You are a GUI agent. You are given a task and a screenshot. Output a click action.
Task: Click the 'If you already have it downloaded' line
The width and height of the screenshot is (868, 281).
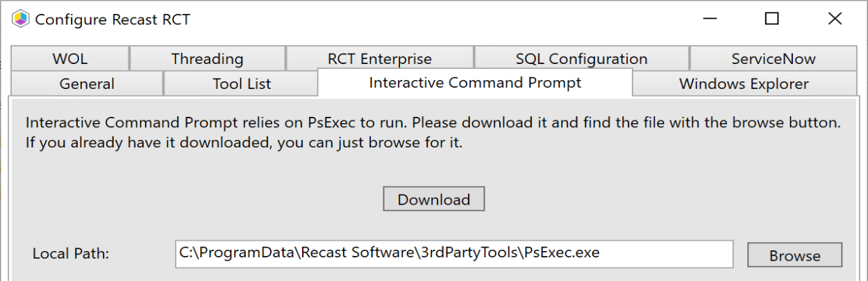(x=244, y=145)
